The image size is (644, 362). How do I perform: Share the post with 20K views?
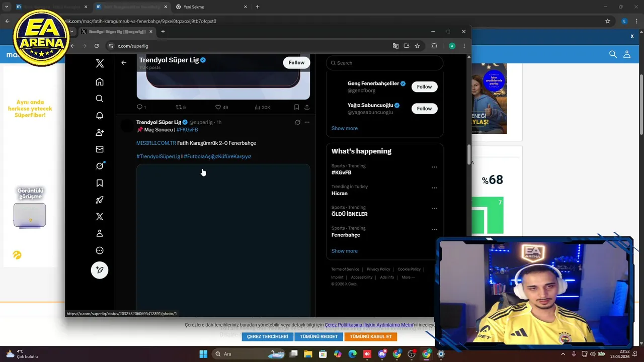[307, 107]
